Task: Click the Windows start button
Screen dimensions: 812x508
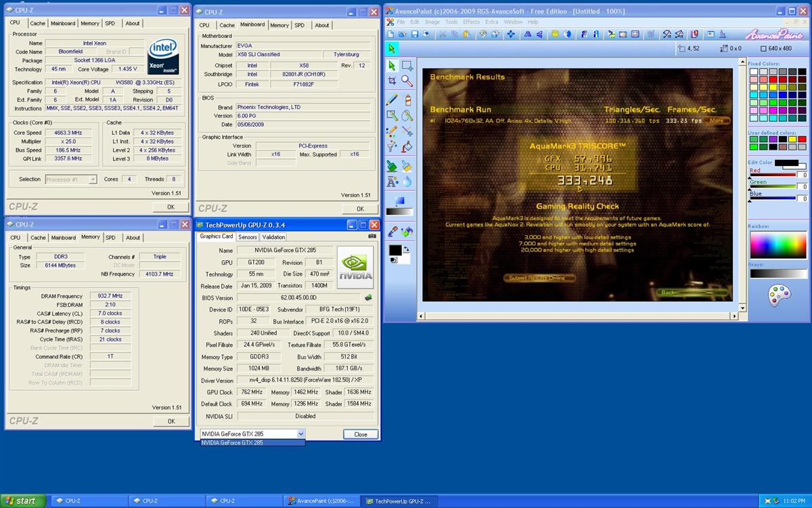Action: click(23, 501)
